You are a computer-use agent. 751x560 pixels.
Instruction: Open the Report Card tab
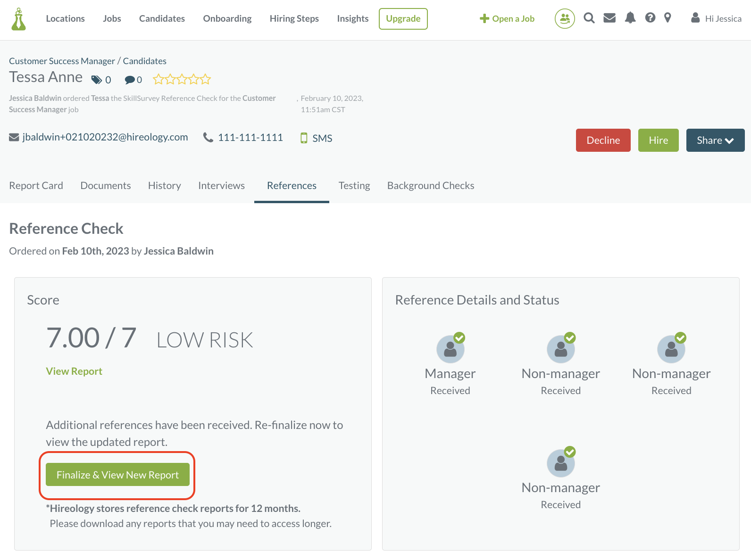tap(36, 186)
